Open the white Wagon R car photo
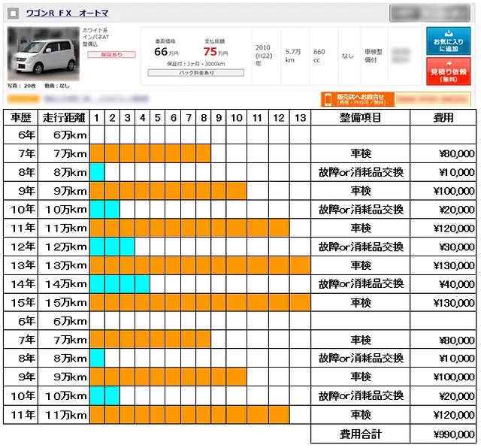Image resolution: width=481 pixels, height=448 pixels. (x=44, y=53)
